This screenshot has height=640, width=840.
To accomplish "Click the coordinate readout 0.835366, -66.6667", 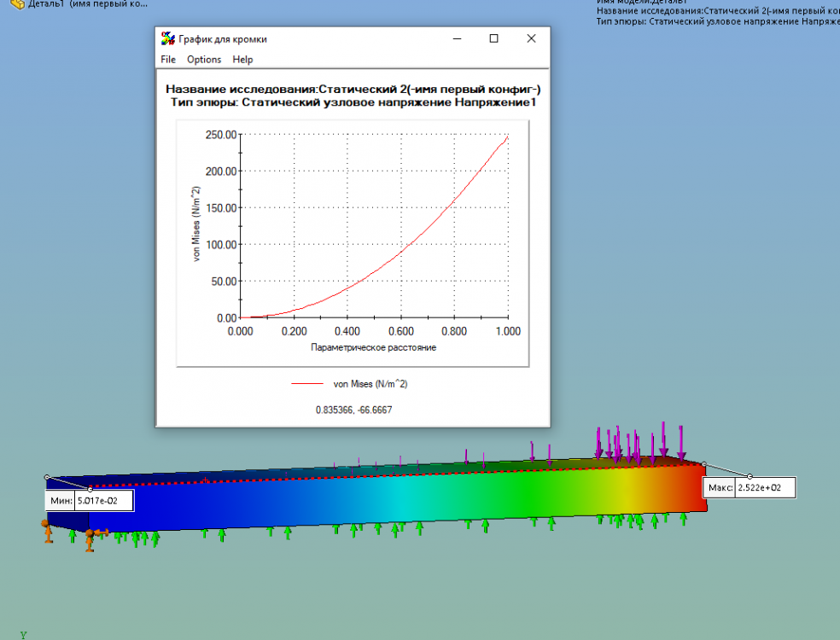I will pos(353,410).
